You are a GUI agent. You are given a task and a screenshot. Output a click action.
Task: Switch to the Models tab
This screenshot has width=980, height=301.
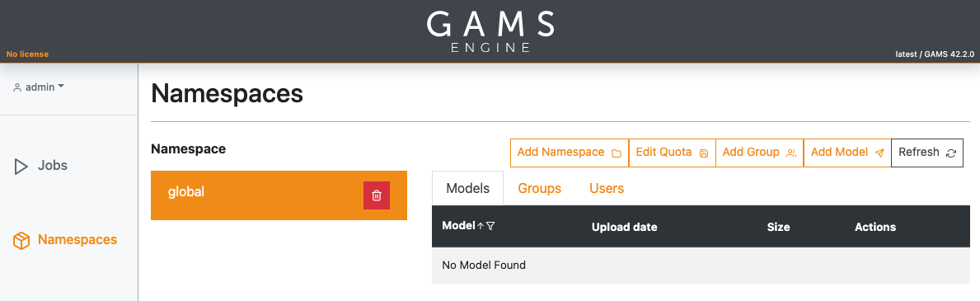click(467, 188)
